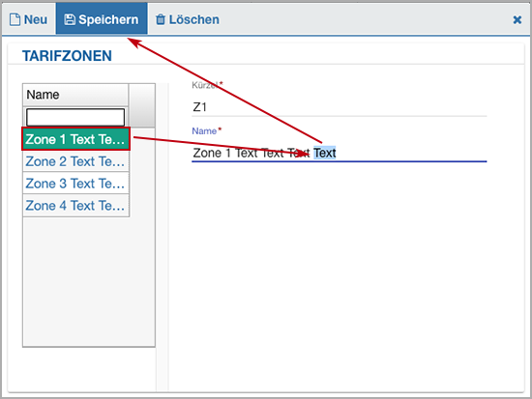The width and height of the screenshot is (532, 399).
Task: Click the trash can icon beside Löschen
Action: 161,19
